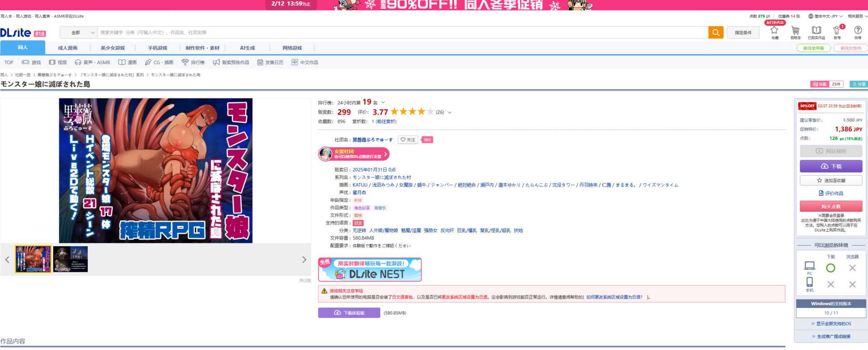868x350 pixels.
Task: Click the 前往女性向 button
Action: (x=850, y=48)
